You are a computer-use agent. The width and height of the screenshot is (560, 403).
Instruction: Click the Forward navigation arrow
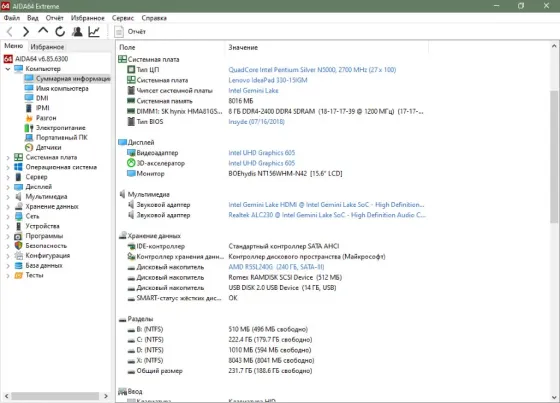click(26, 32)
